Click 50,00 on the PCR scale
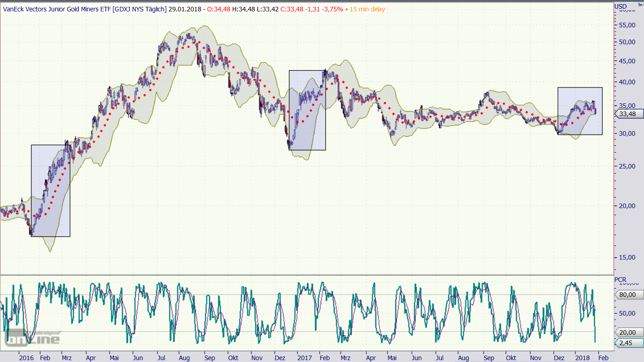Viewport: 644px width, 362px height. (627, 313)
